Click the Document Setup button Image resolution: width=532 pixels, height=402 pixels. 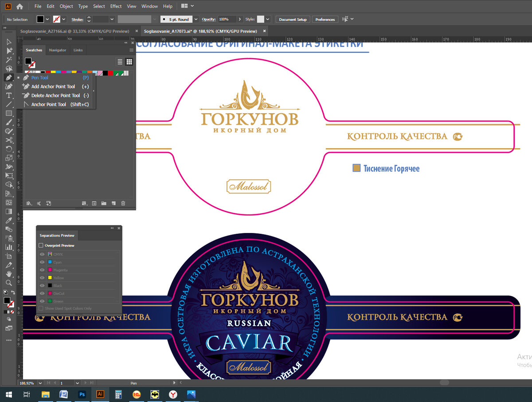pos(293,20)
